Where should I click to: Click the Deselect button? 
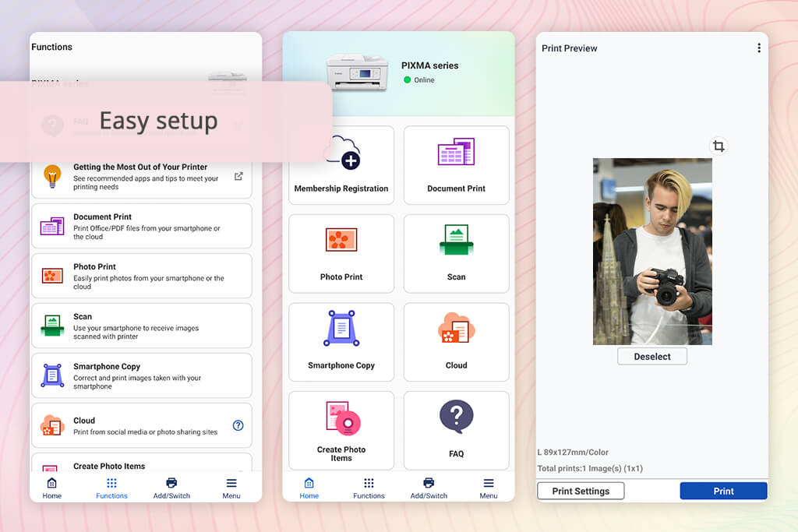(652, 357)
